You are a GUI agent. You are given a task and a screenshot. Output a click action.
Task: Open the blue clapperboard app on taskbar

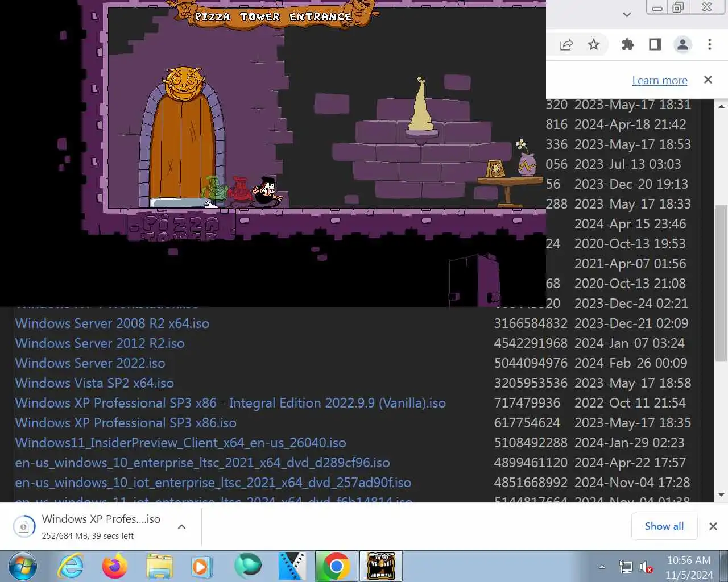[292, 566]
